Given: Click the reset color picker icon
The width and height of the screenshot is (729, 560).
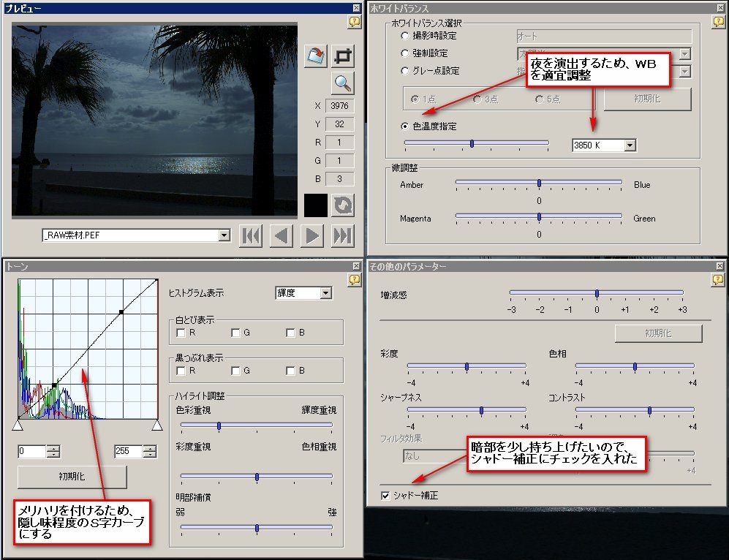Looking at the screenshot, I should [343, 205].
